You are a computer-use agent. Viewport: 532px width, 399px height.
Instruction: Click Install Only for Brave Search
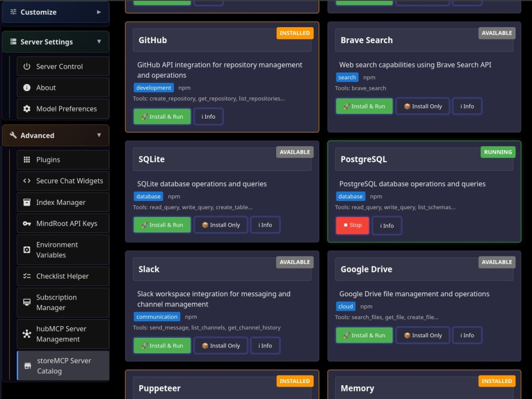423,106
